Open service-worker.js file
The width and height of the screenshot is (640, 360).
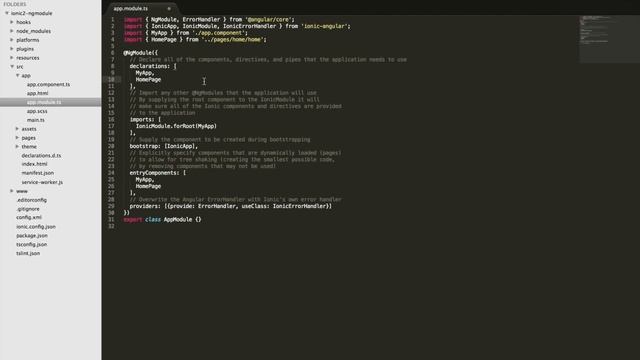42,182
